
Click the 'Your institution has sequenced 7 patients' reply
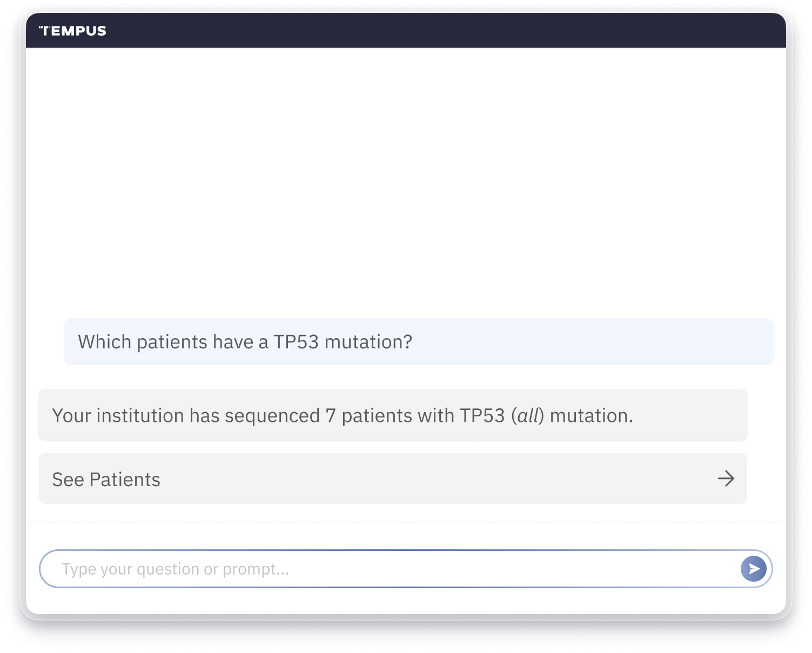point(393,415)
